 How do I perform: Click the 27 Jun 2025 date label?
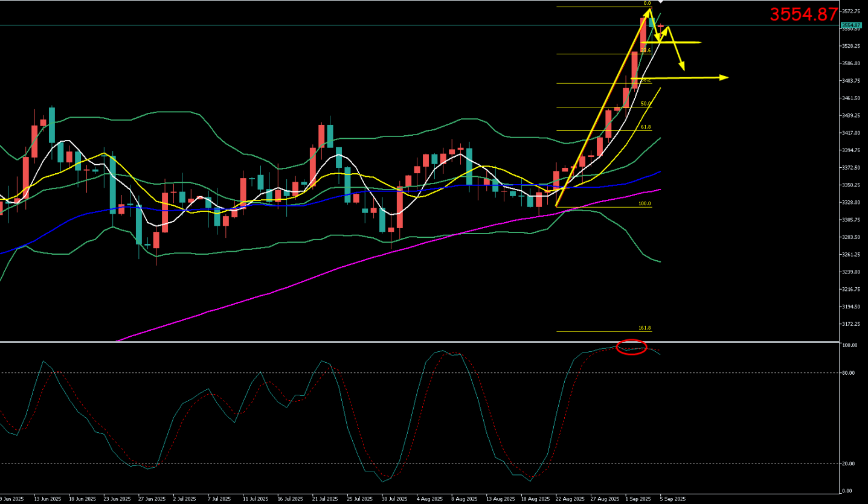[152, 499]
